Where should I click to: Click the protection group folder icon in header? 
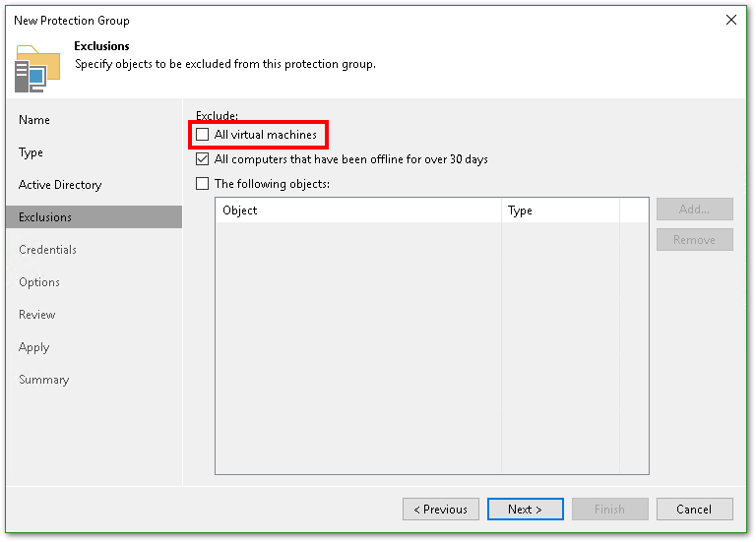tap(31, 68)
